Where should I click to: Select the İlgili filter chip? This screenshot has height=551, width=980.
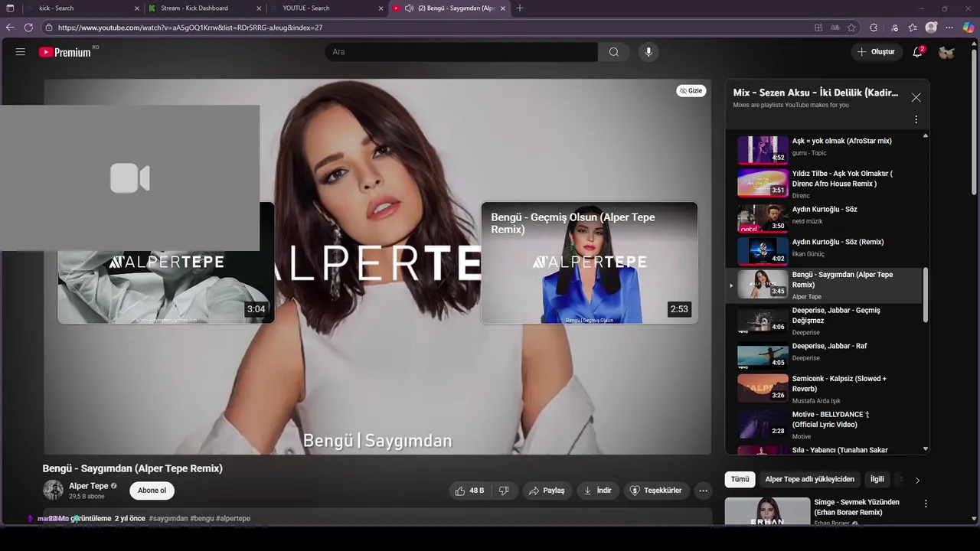click(x=877, y=479)
